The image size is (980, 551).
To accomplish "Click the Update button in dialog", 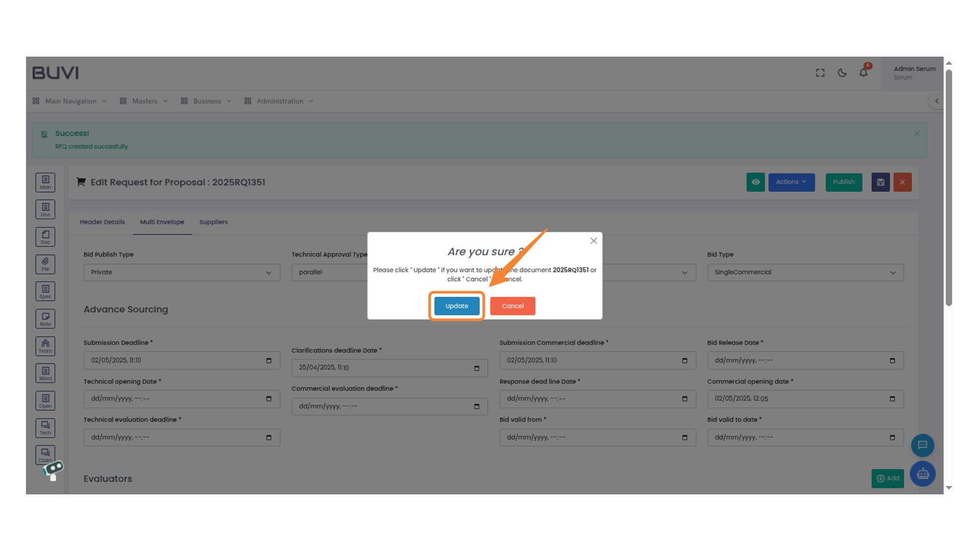I will (456, 306).
